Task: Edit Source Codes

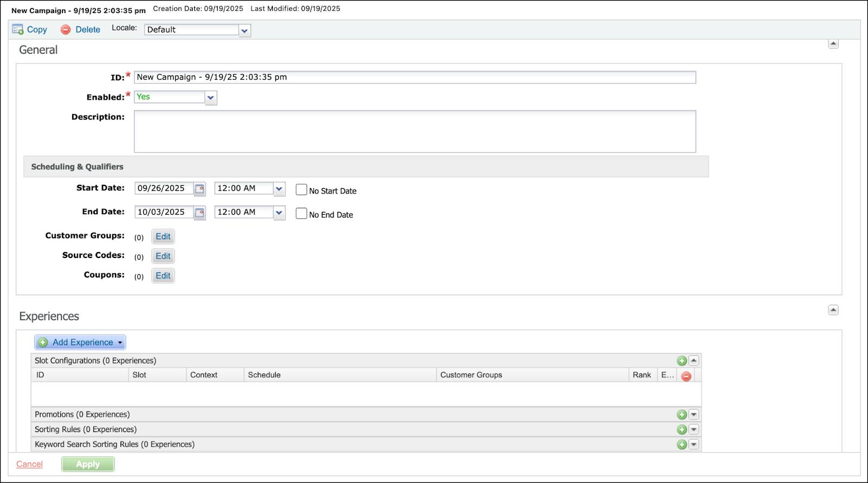Action: pos(163,256)
